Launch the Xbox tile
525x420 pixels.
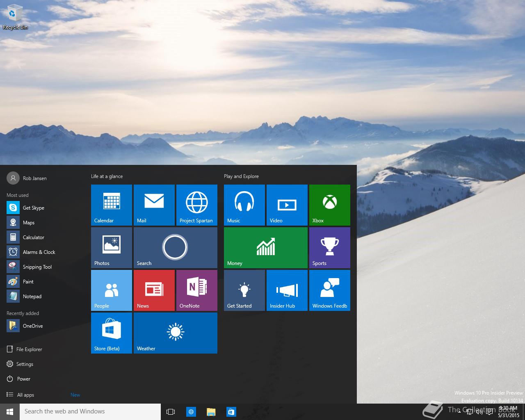click(x=330, y=205)
